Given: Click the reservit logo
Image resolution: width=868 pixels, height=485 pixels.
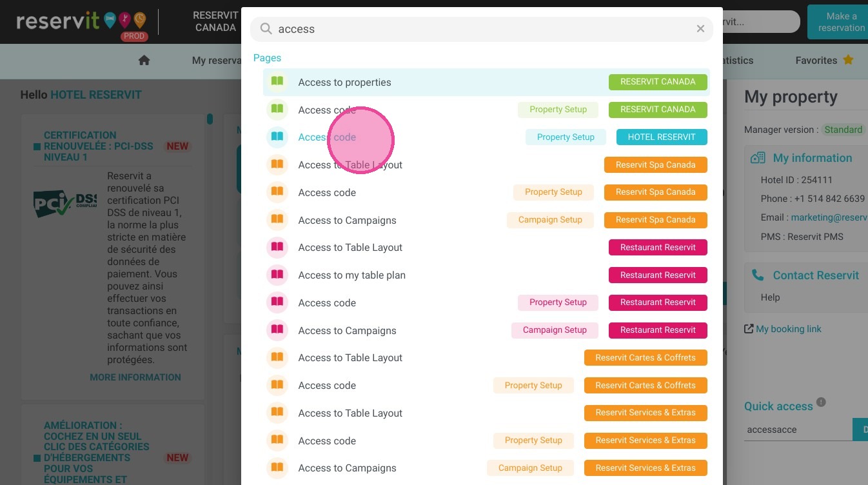Looking at the screenshot, I should [x=81, y=22].
